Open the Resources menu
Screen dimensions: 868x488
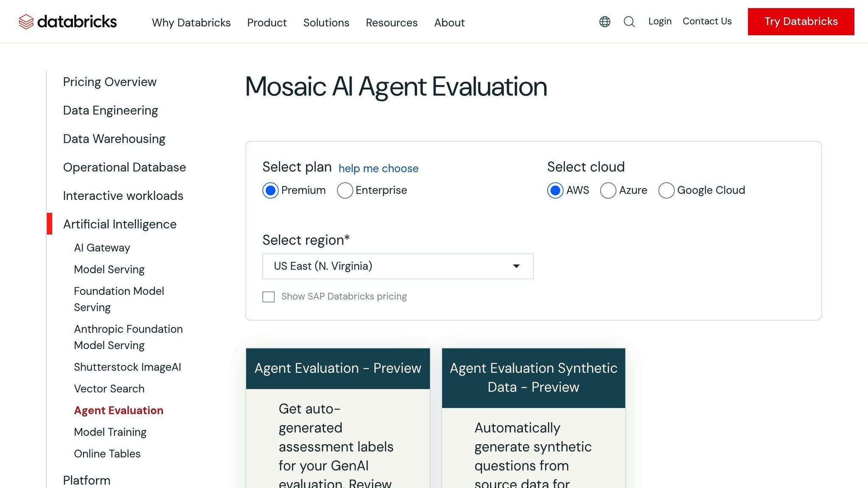point(391,22)
